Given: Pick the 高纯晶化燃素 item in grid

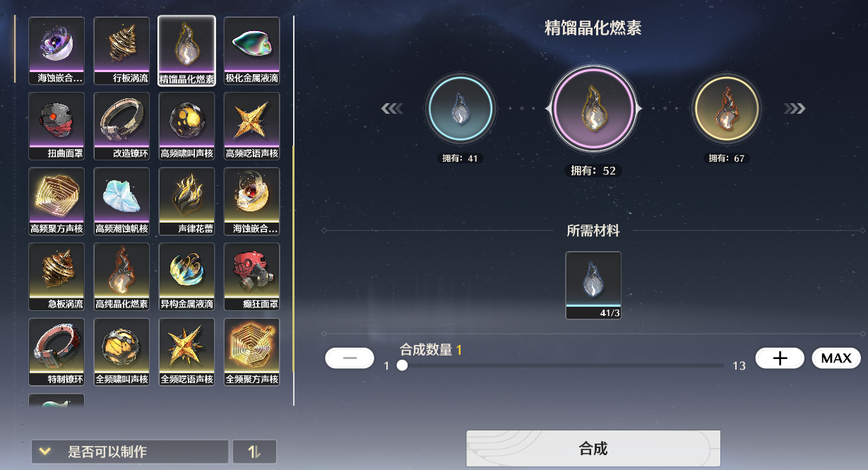Looking at the screenshot, I should [121, 277].
